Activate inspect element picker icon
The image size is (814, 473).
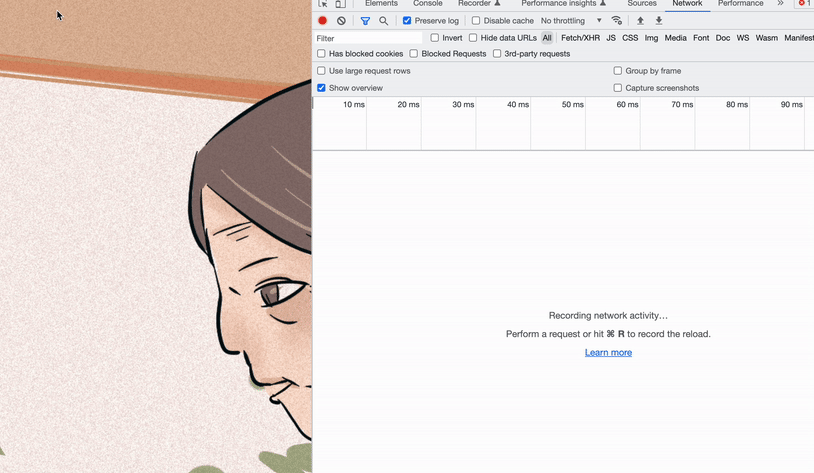pos(322,4)
